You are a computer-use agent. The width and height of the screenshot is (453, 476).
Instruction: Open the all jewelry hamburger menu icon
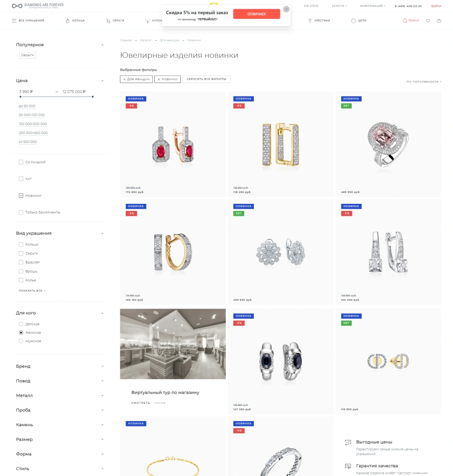pos(14,21)
